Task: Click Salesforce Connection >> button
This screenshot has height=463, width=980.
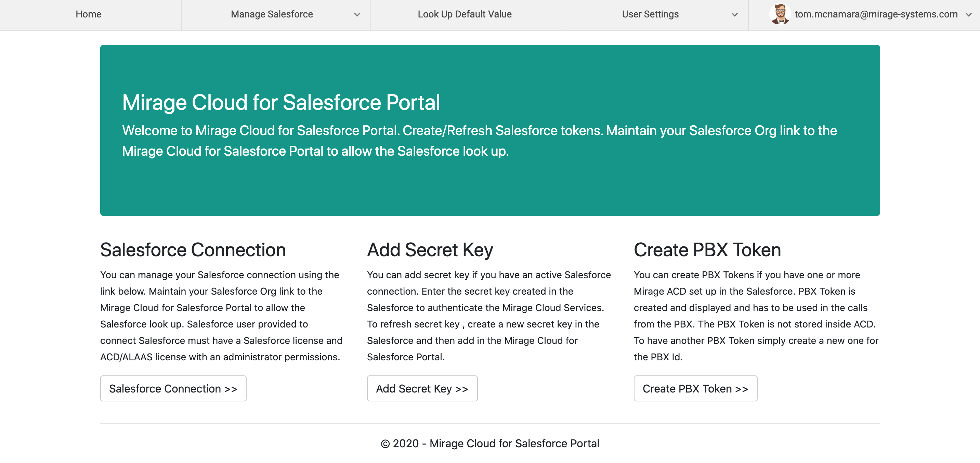Action: click(173, 388)
